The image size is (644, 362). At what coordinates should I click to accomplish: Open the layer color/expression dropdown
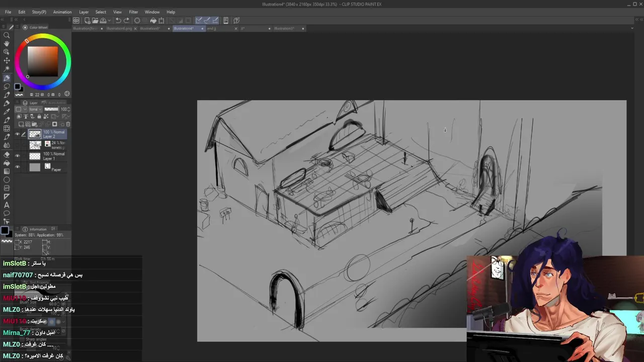pyautogui.click(x=21, y=109)
